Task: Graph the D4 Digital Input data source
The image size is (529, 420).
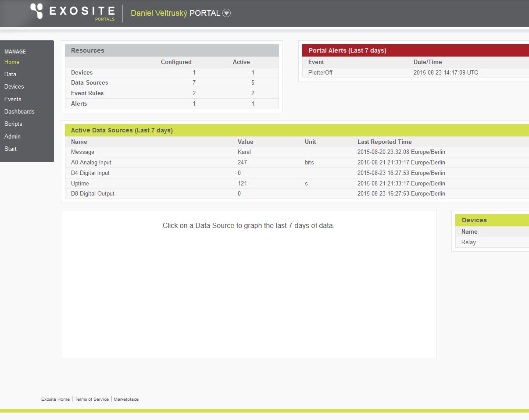Action: (90, 173)
